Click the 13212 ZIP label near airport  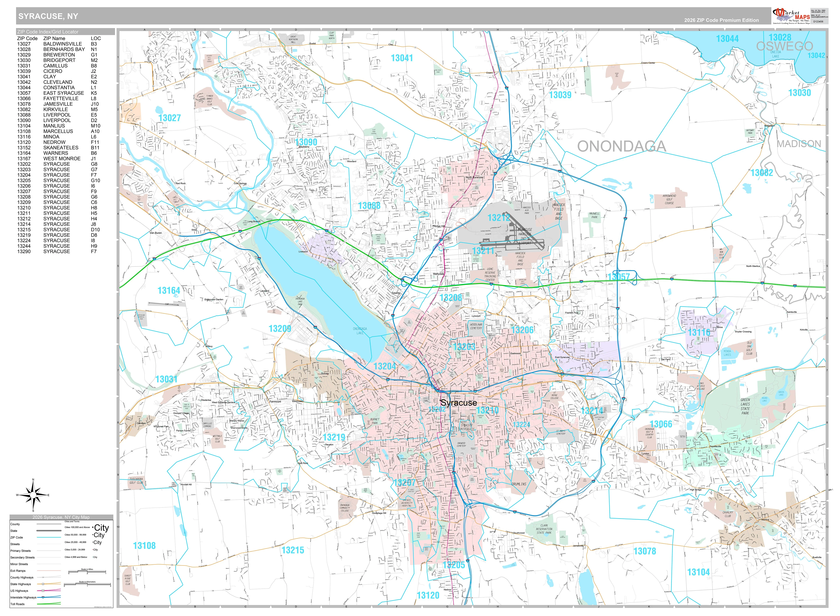tap(499, 217)
